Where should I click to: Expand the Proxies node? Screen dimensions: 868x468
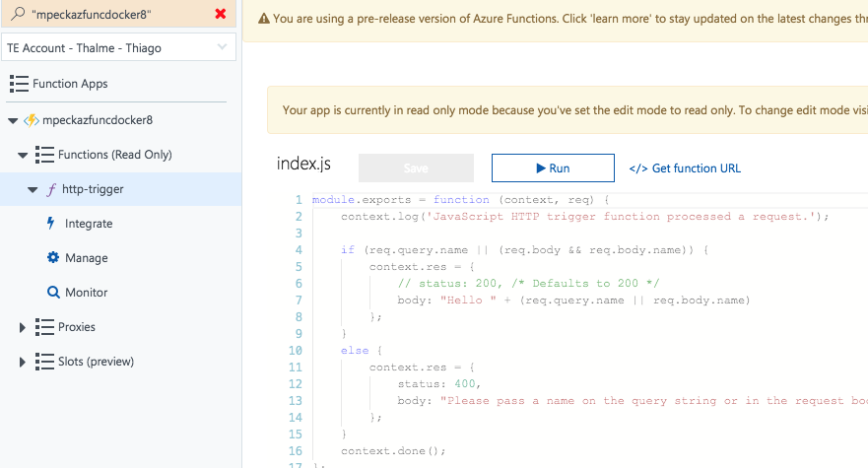pyautogui.click(x=22, y=327)
